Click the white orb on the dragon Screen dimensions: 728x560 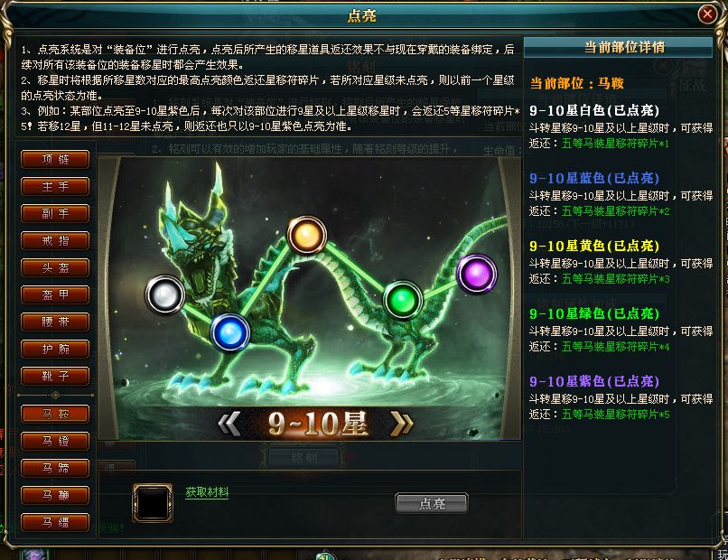164,294
